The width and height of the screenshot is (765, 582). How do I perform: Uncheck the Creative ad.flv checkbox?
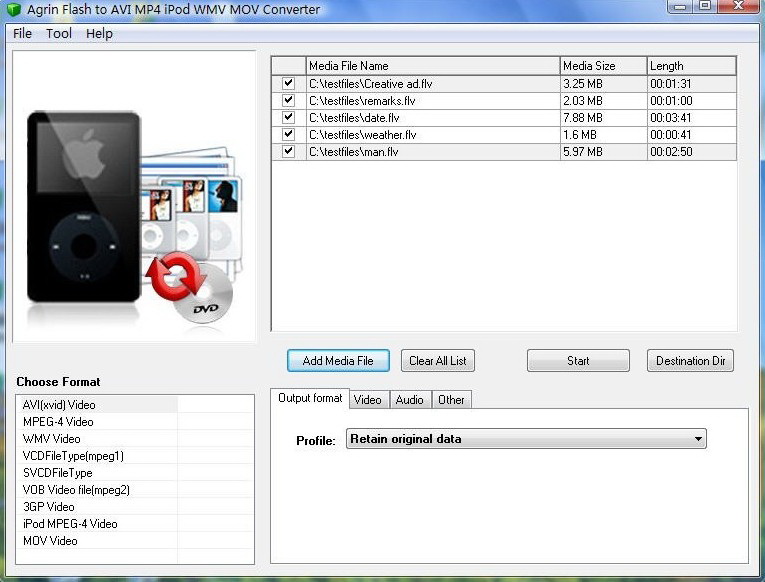pos(288,83)
